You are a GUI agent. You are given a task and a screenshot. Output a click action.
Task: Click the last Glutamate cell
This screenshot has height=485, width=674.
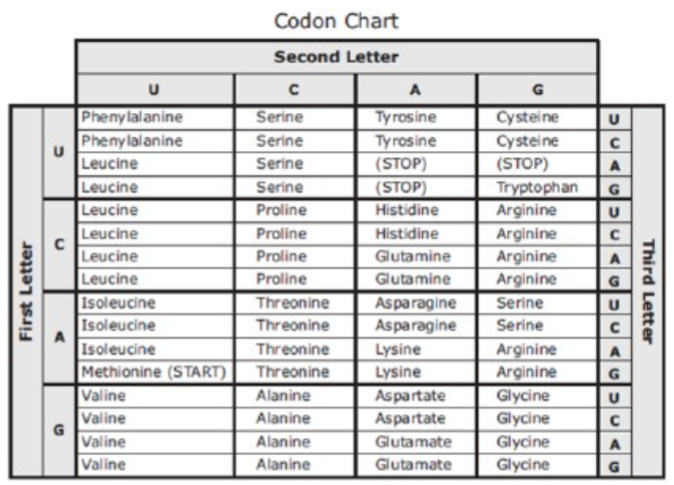[x=416, y=464]
